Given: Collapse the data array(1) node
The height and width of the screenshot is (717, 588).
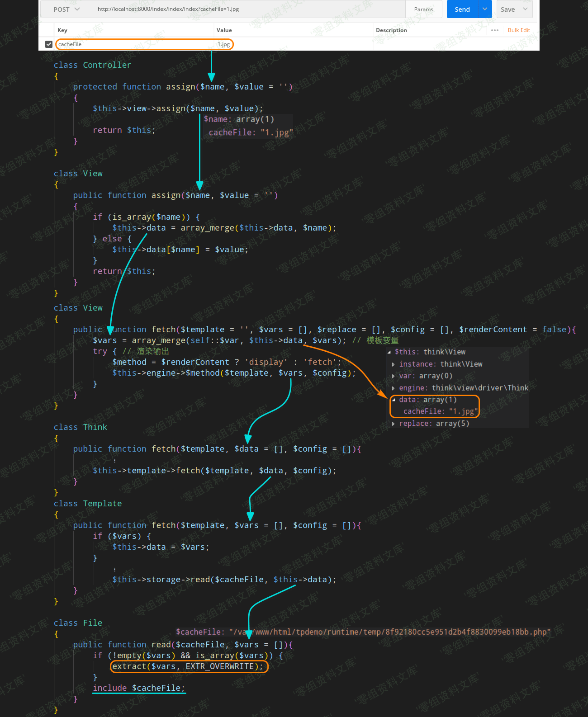Looking at the screenshot, I should [394, 400].
